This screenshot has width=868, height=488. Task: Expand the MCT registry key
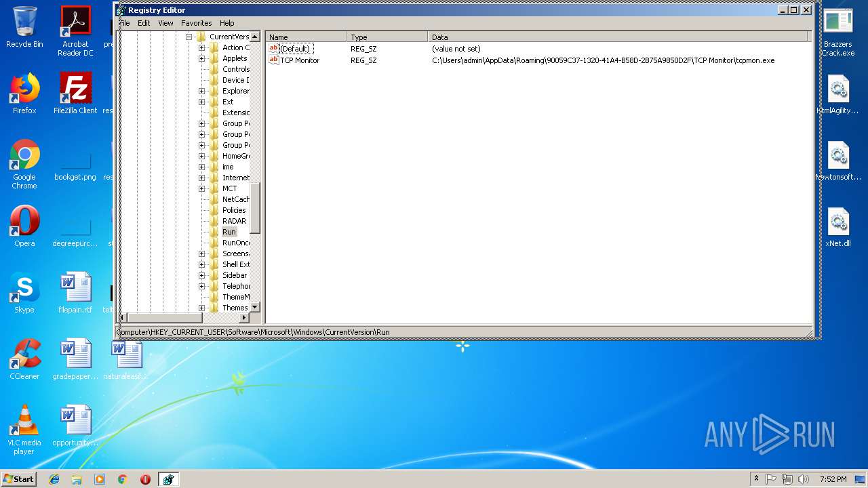(201, 188)
